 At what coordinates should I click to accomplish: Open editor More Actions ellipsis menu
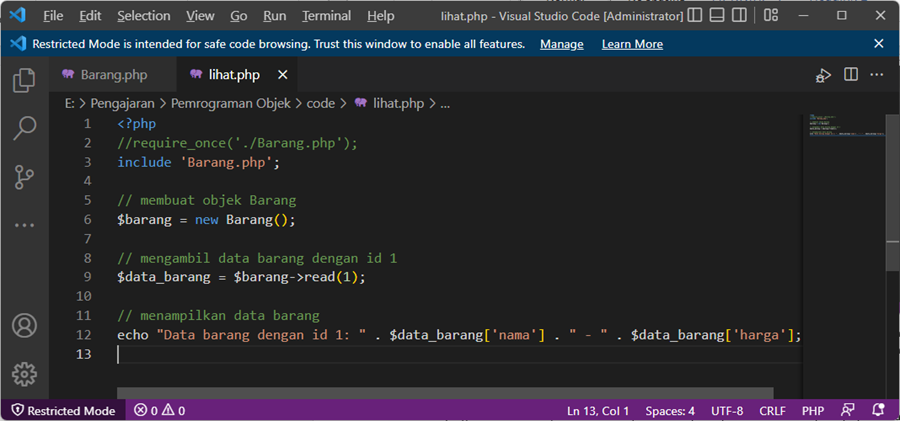pyautogui.click(x=877, y=75)
